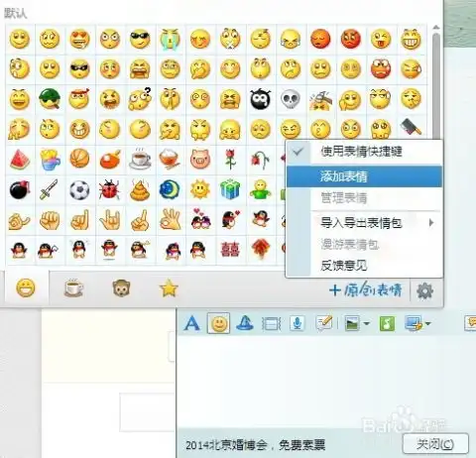Screen dimensions: 476x458
Task: Open 反馈意见 menu entry
Action: [364, 266]
